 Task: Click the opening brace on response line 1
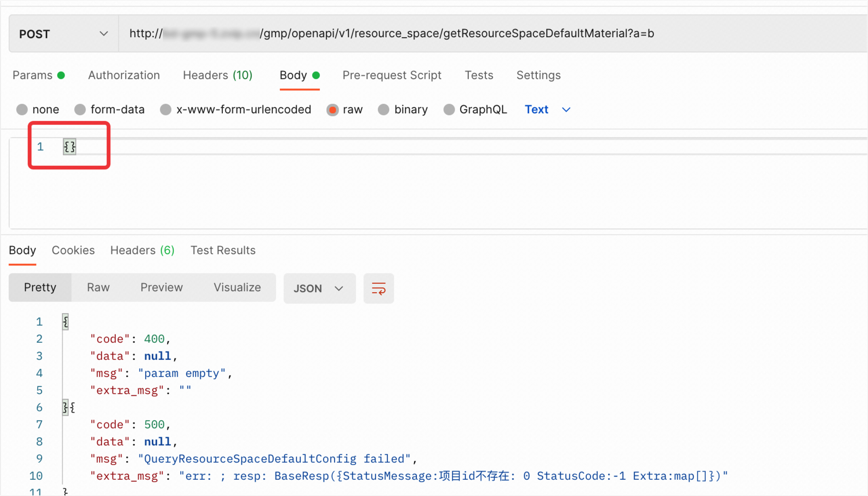[66, 322]
